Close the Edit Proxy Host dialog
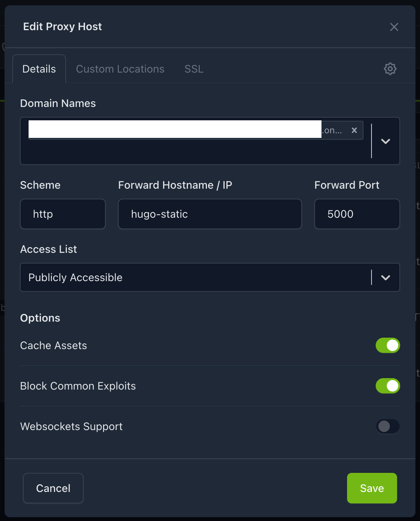 (394, 27)
